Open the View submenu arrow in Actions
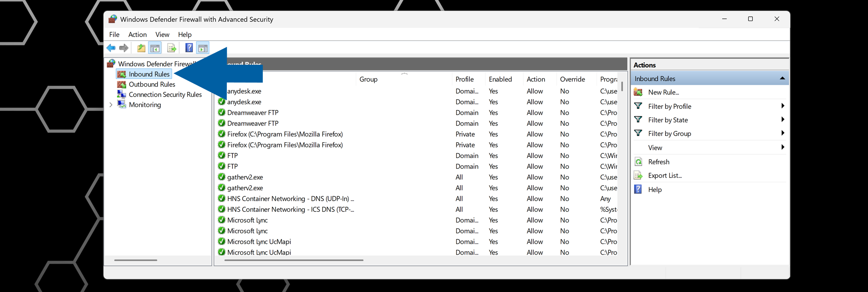This screenshot has width=868, height=292. [783, 147]
